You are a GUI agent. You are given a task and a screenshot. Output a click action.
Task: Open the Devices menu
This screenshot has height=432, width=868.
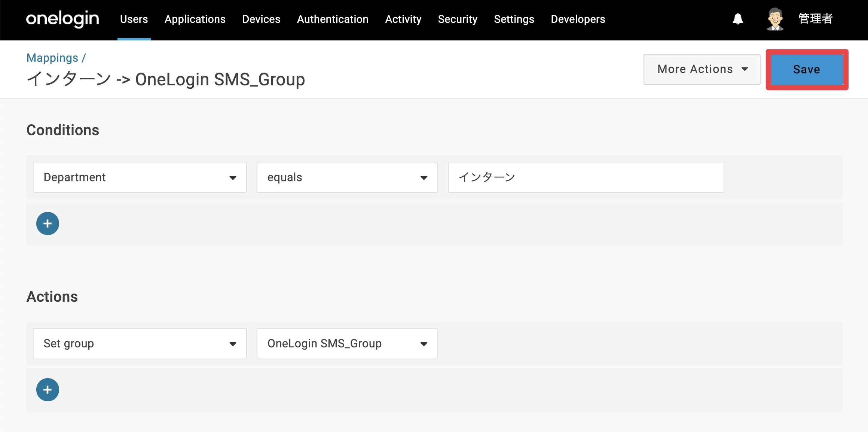(x=261, y=19)
